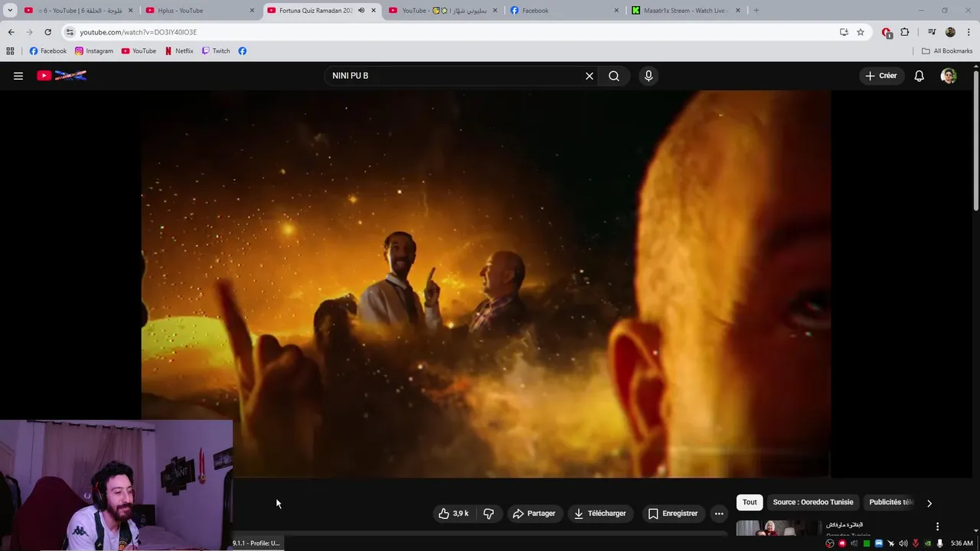
Task: Open Chrome three-dot main menu
Action: click(x=969, y=32)
